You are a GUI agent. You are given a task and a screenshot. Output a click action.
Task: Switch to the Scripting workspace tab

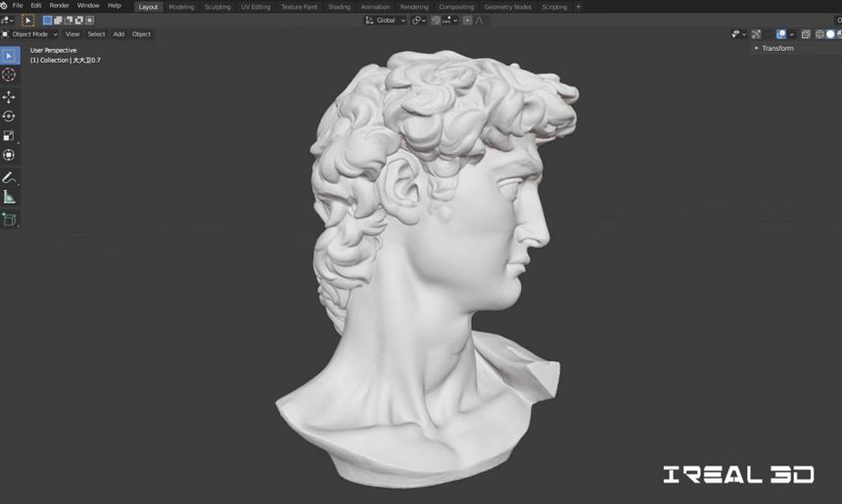pyautogui.click(x=554, y=7)
